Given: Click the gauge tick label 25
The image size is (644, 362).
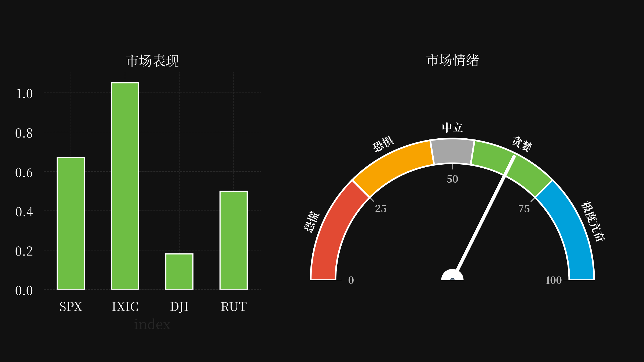Looking at the screenshot, I should click(381, 209).
